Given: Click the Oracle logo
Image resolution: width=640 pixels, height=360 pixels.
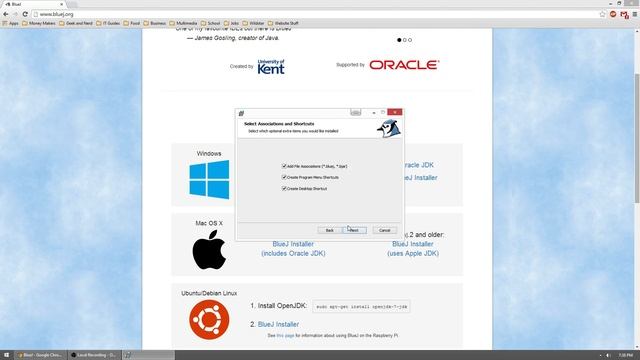Looking at the screenshot, I should 404,65.
